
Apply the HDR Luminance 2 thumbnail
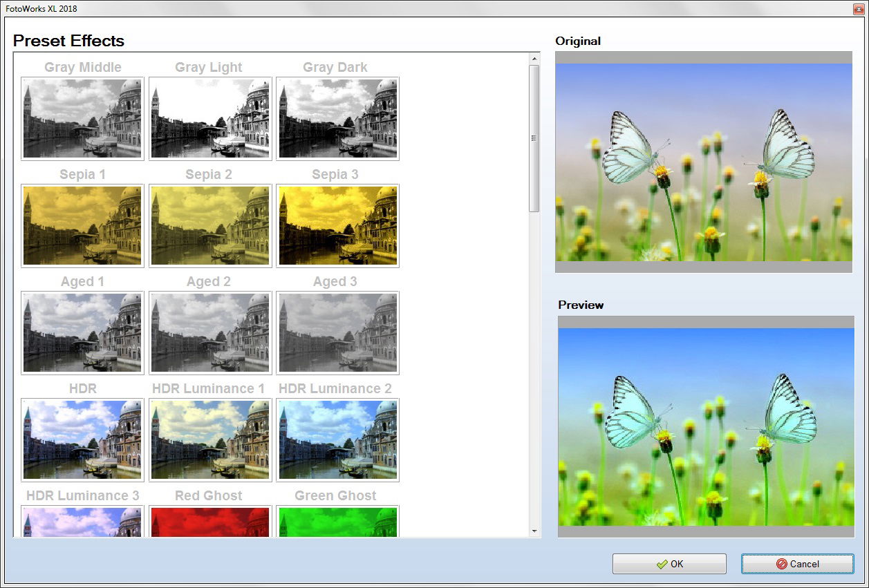(337, 440)
